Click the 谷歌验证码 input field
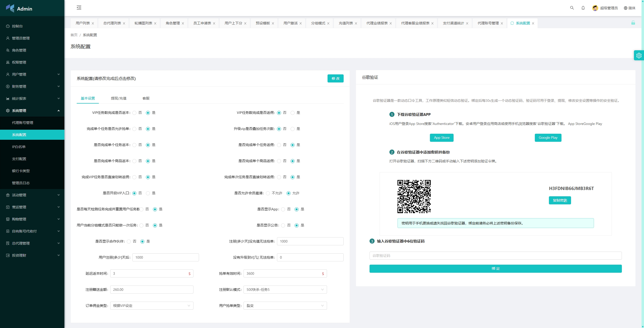Image resolution: width=644 pixels, height=328 pixels. (495, 256)
